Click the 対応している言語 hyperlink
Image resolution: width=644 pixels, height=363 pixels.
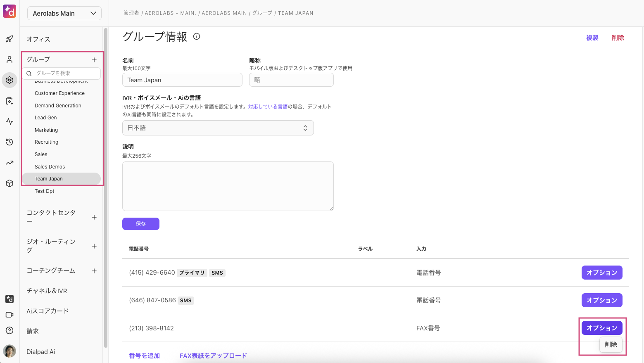tap(268, 107)
